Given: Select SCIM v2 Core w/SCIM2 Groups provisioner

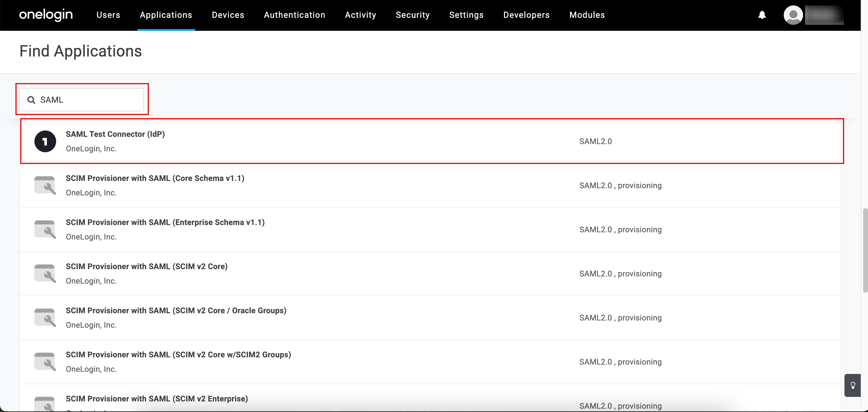Looking at the screenshot, I should coord(178,355).
